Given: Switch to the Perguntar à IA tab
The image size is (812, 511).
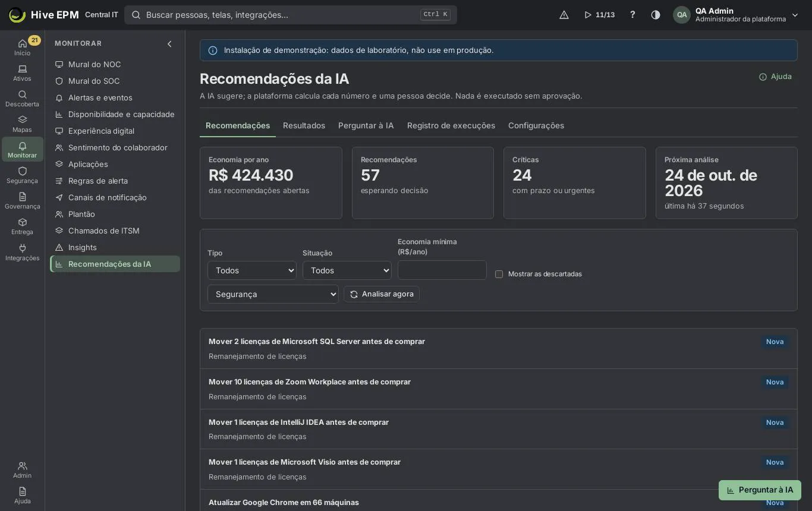Looking at the screenshot, I should pyautogui.click(x=366, y=125).
